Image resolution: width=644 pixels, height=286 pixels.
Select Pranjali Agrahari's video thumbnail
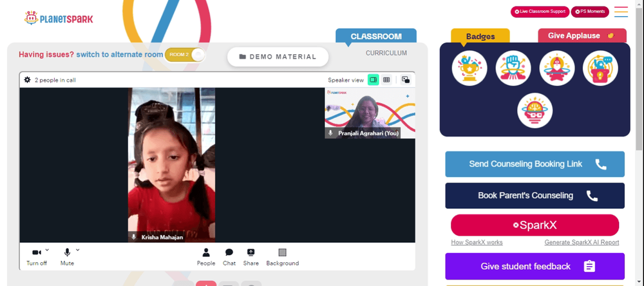(370, 113)
